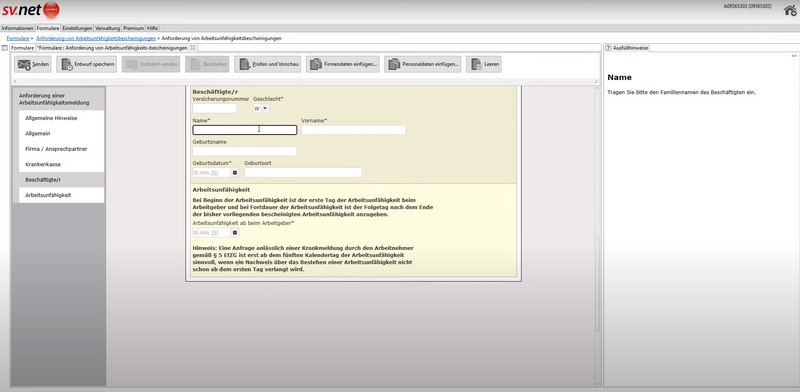
Task: Click the Vorname input field
Action: coord(354,130)
